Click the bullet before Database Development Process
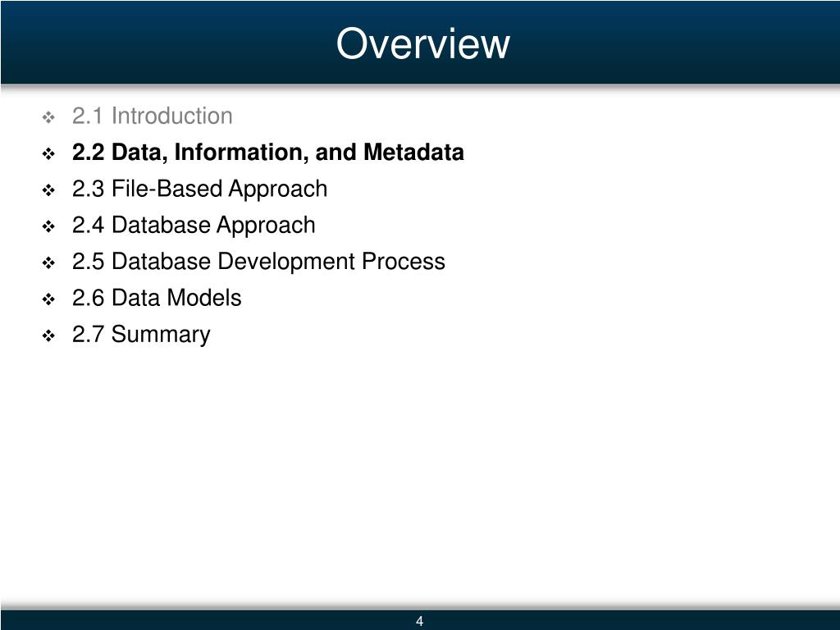Screen dimensions: 840x630 tap(48, 263)
